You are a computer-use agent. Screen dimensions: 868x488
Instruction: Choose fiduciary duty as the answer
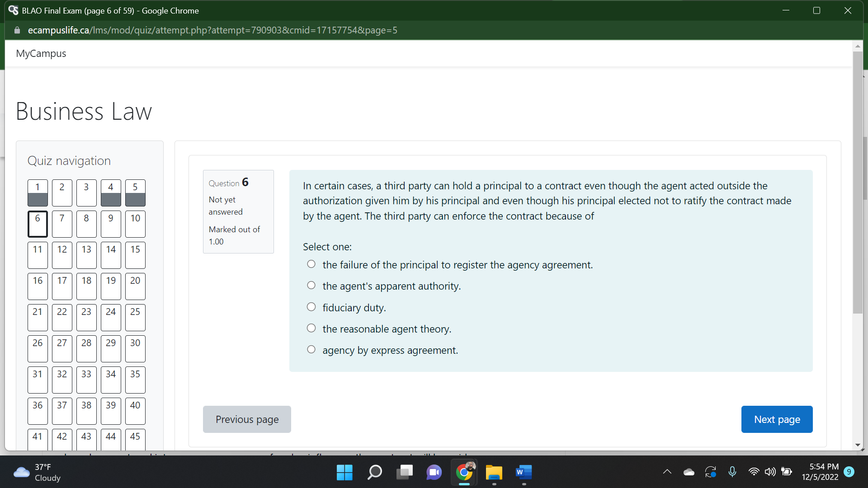tap(311, 306)
